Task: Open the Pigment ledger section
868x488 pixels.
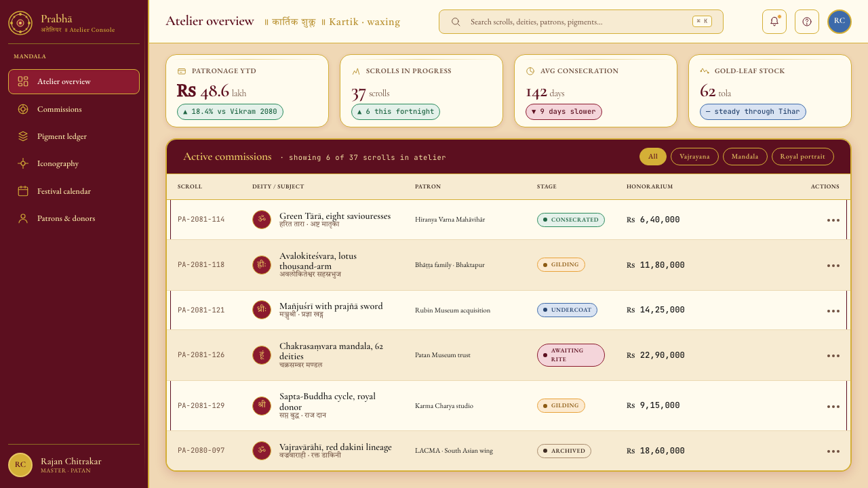Action: tap(74, 136)
